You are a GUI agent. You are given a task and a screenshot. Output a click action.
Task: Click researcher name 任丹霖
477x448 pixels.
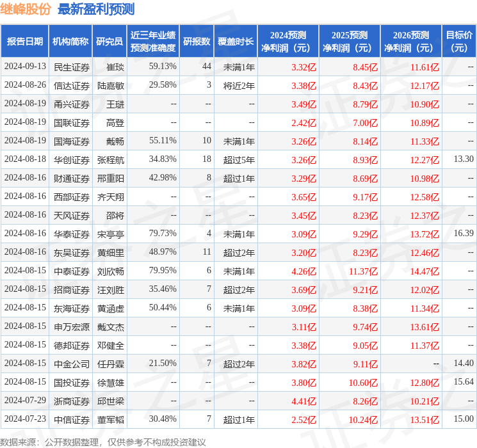point(111,364)
